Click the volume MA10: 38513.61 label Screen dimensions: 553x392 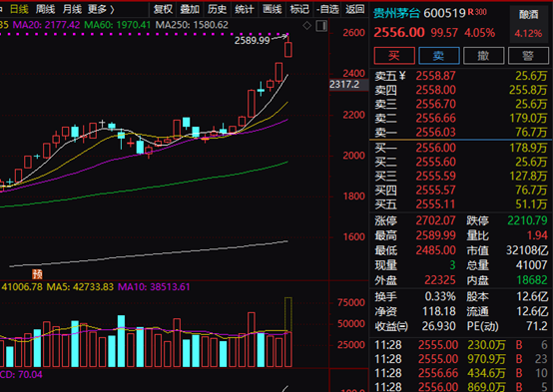coord(154,287)
